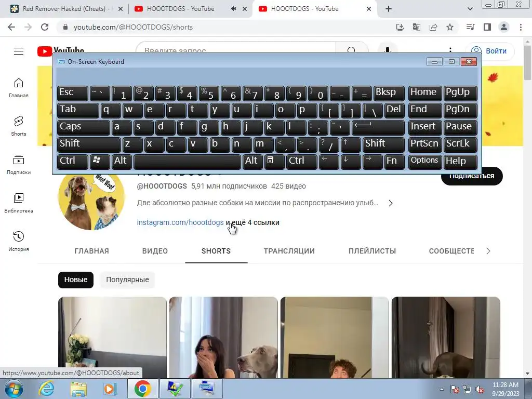
Task: Bookmark this page with the star icon
Action: (450, 27)
